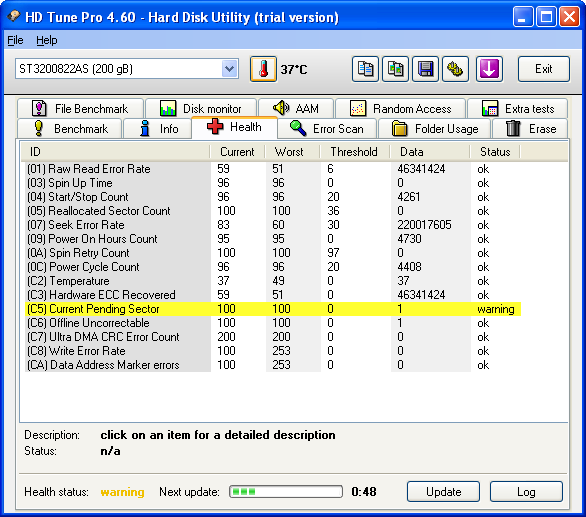Click the 0:48 countdown timer
The width and height of the screenshot is (586, 517).
tap(364, 492)
